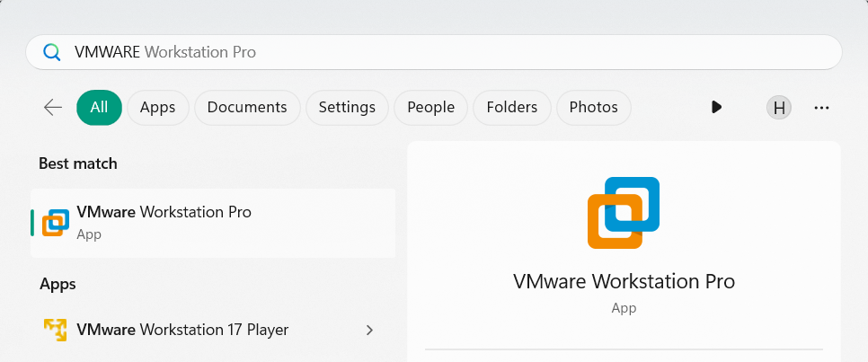Viewport: 868px width, 362px height.
Task: Switch to the Documents filter tab
Action: [x=247, y=108]
